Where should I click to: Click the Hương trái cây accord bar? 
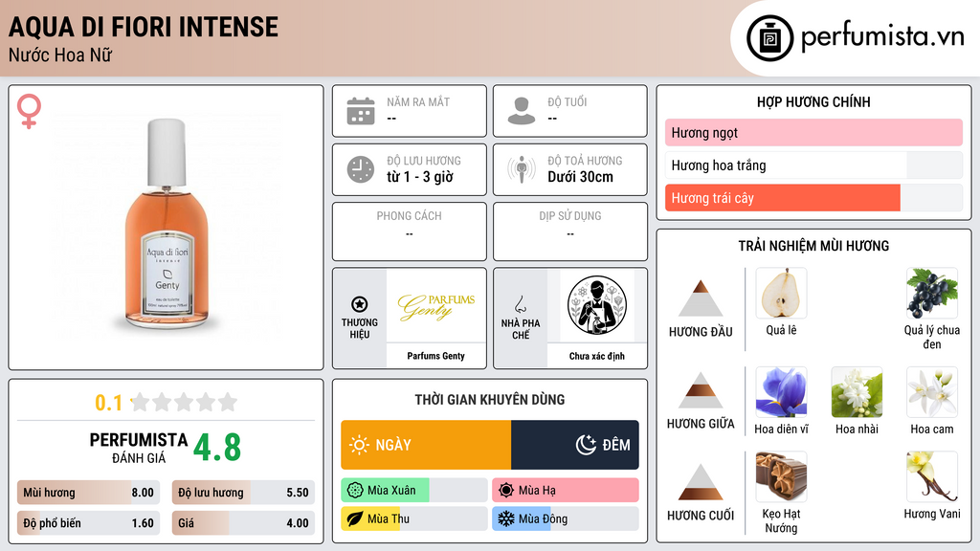tap(813, 198)
